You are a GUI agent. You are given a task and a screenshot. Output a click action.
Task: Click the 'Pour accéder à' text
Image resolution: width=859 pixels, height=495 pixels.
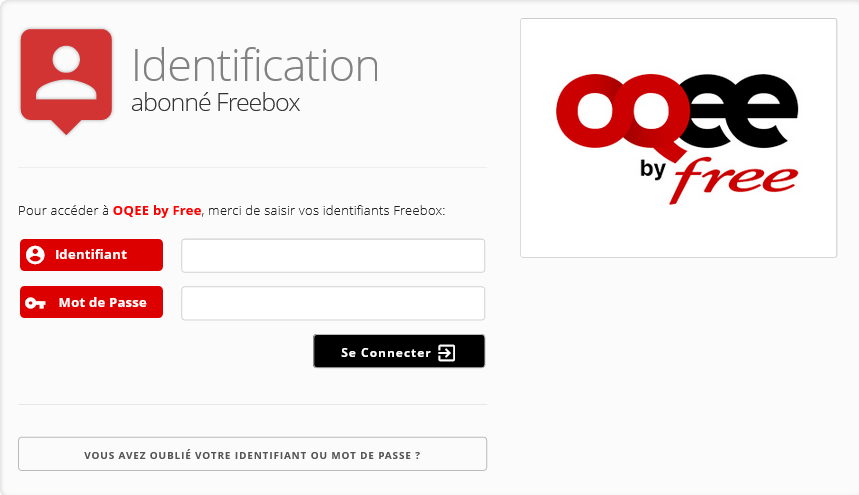coord(63,211)
